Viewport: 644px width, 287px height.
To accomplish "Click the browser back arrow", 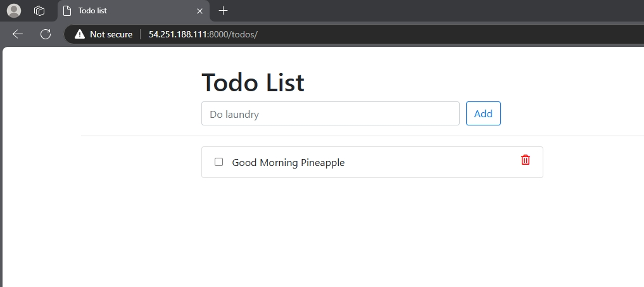I will coord(18,34).
